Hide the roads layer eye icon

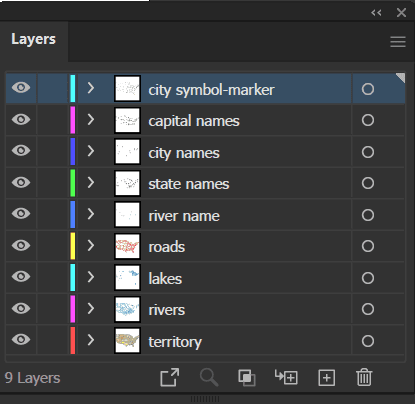click(21, 245)
